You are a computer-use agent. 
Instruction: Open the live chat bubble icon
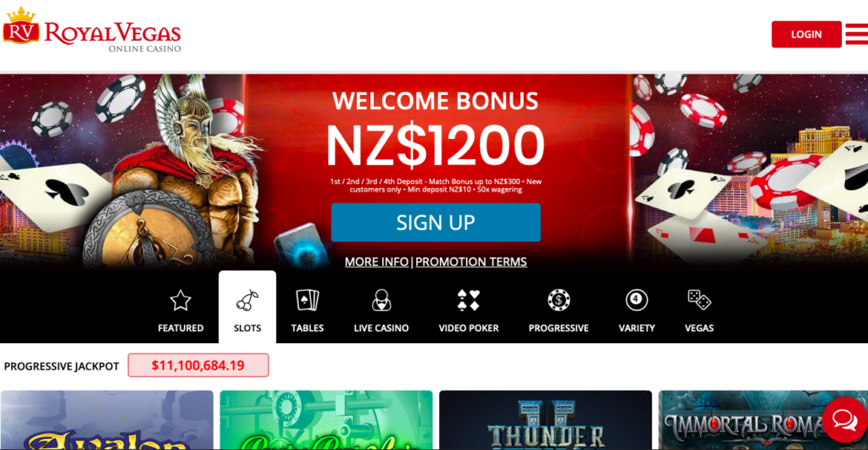pos(845,419)
